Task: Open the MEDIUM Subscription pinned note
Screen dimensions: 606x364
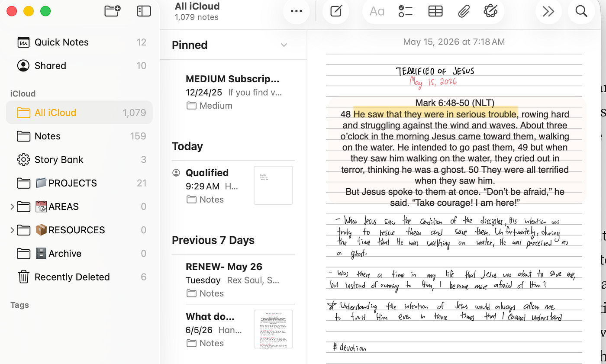Action: pos(234,92)
